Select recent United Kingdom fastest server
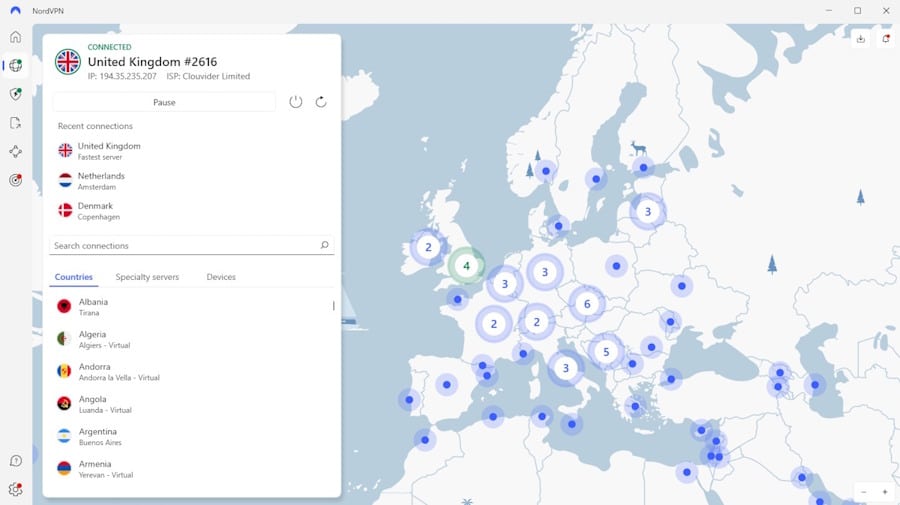Screen dimensions: 900x505 point(191,151)
